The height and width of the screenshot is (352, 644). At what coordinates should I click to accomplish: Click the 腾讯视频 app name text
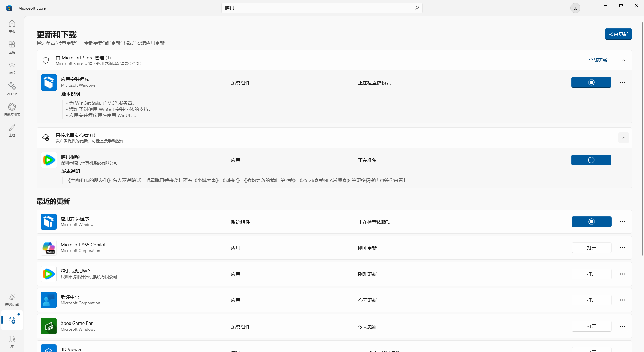coord(70,157)
